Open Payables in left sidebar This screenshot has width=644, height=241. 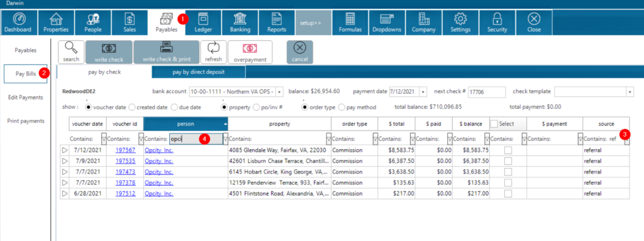pyautogui.click(x=25, y=50)
